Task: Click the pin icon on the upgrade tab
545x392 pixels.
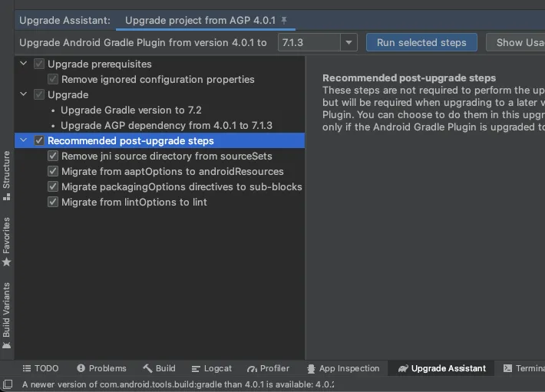Action: click(284, 21)
